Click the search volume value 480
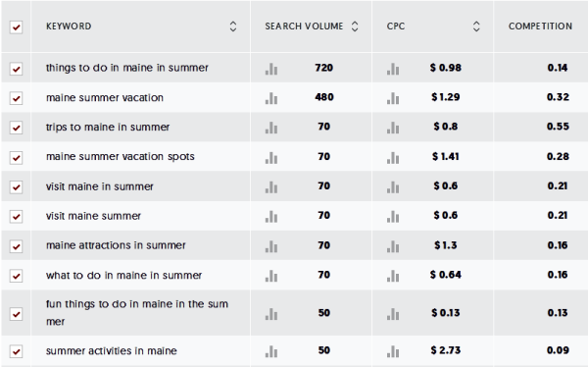The height and width of the screenshot is (367, 588). (324, 97)
